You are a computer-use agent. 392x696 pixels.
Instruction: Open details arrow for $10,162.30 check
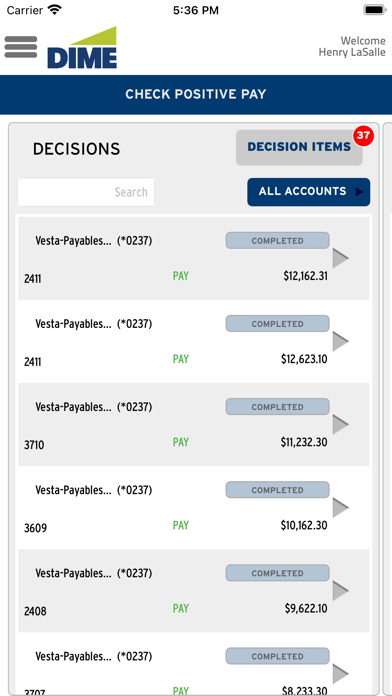click(x=341, y=507)
